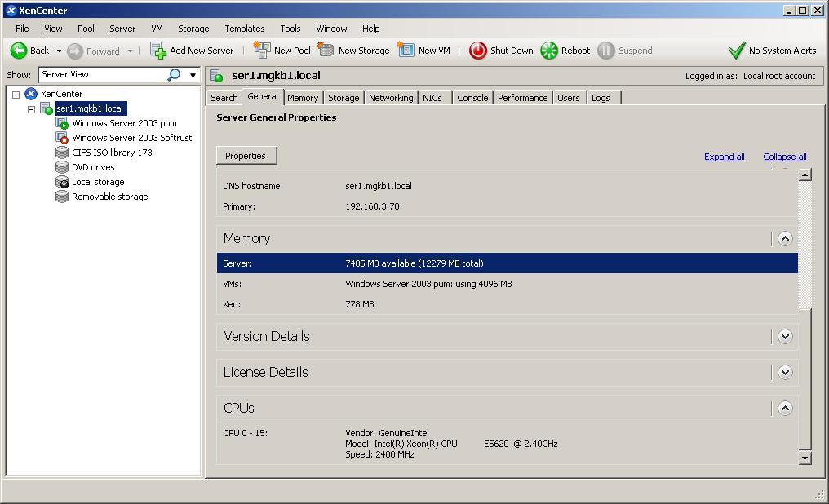This screenshot has width=829, height=504.
Task: Click the New Storage icon
Action: click(x=326, y=50)
